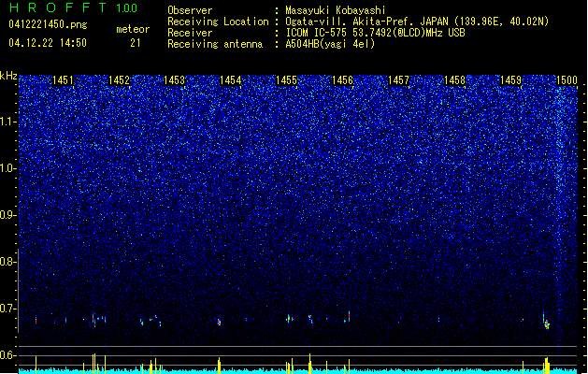
Task: Click the 'meteor' count label
Action: [x=133, y=29]
